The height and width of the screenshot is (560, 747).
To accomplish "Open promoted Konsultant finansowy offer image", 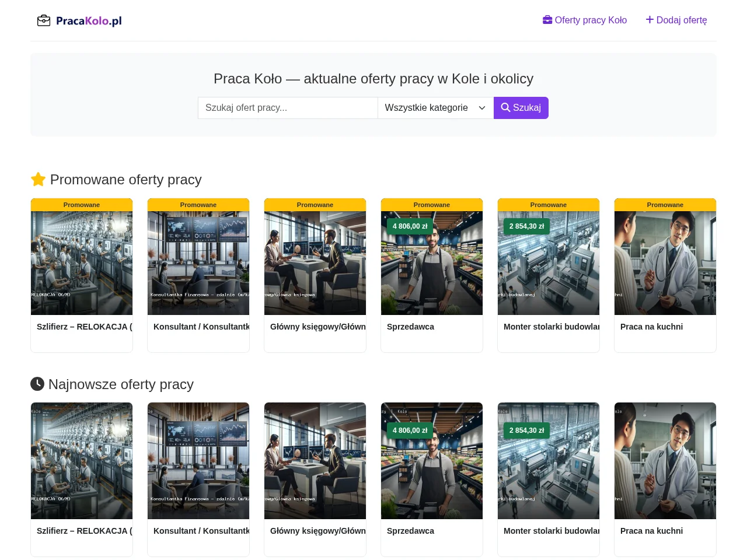I will coord(198,263).
